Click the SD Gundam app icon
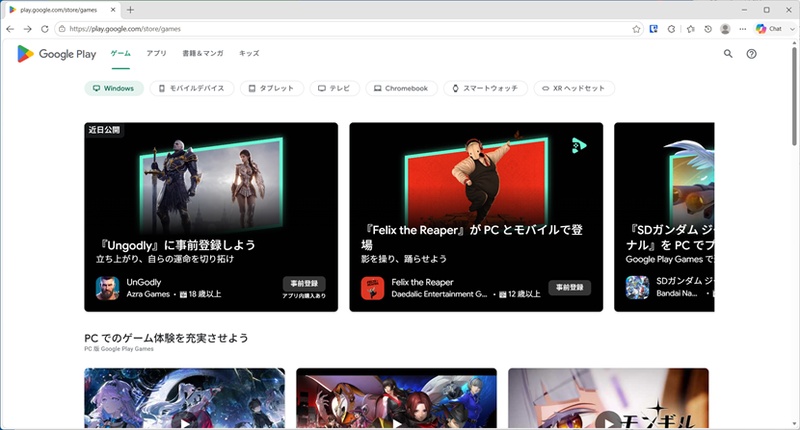The width and height of the screenshot is (800, 430). click(637, 287)
